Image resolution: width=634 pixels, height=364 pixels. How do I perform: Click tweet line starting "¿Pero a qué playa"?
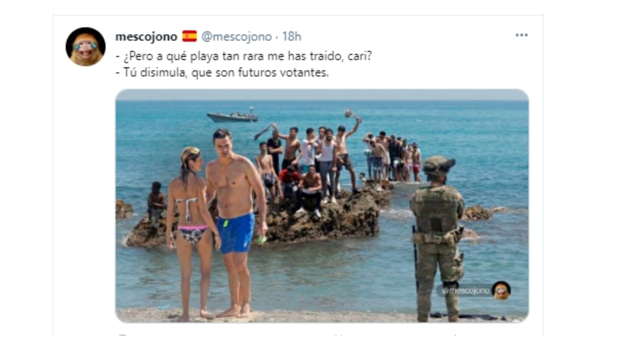[244, 56]
